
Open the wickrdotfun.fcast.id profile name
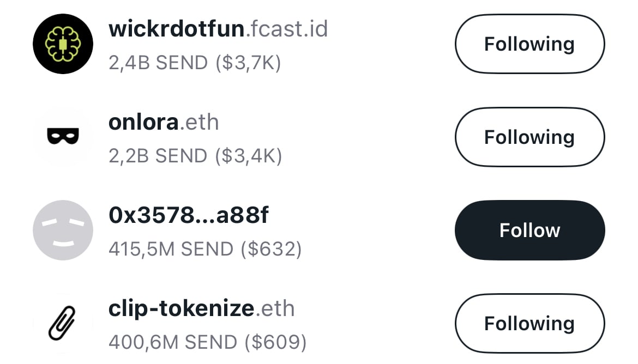218,28
